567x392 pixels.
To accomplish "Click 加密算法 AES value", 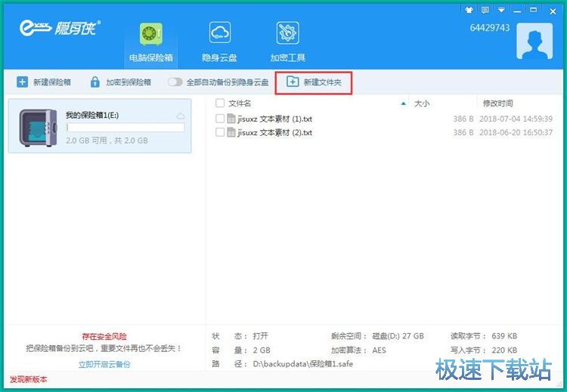I will [x=379, y=350].
